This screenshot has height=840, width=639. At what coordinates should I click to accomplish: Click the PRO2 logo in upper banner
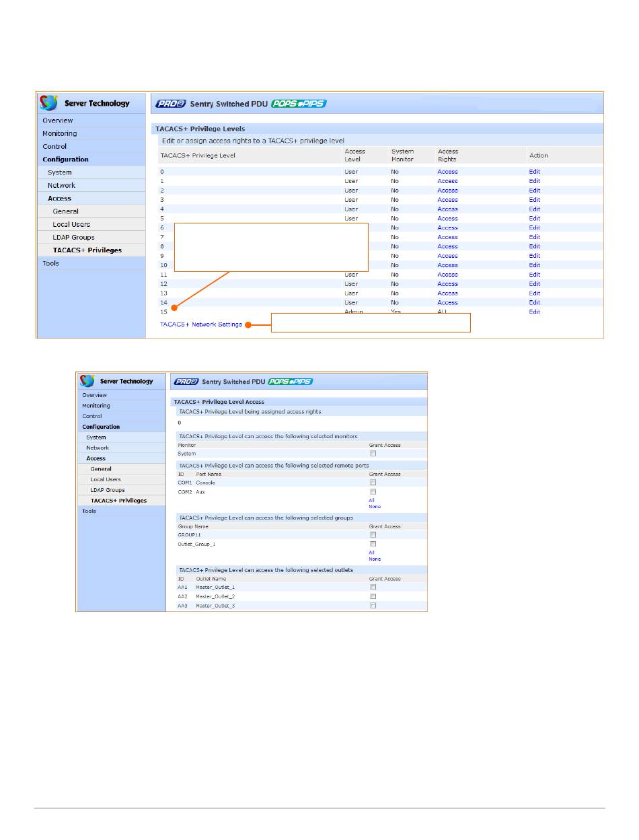click(170, 104)
